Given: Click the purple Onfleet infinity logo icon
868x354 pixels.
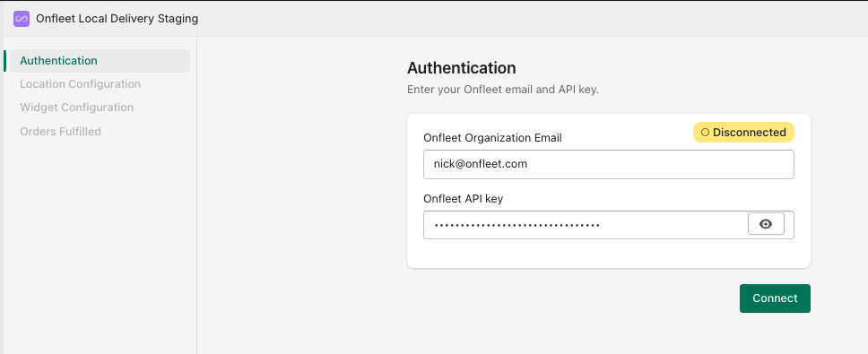Looking at the screenshot, I should [21, 19].
